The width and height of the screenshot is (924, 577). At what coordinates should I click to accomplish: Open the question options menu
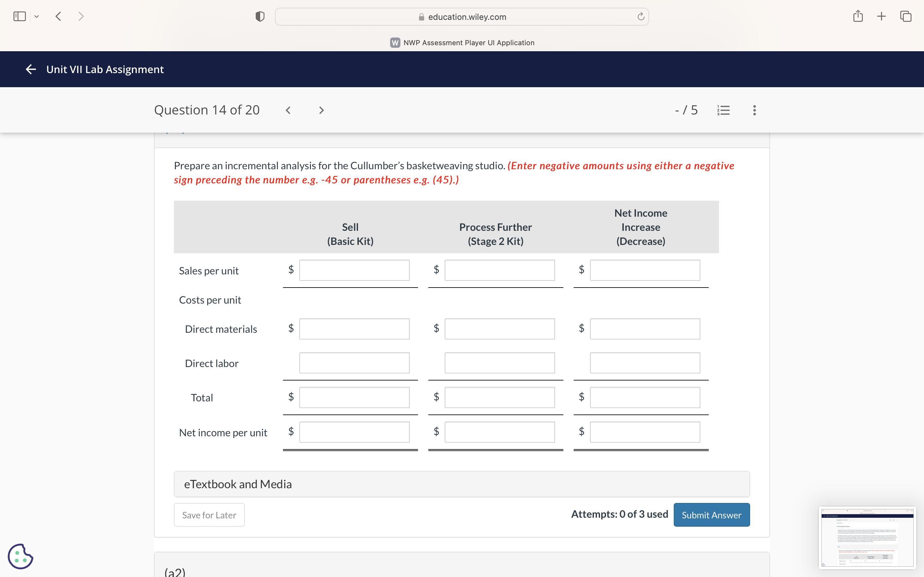754,110
